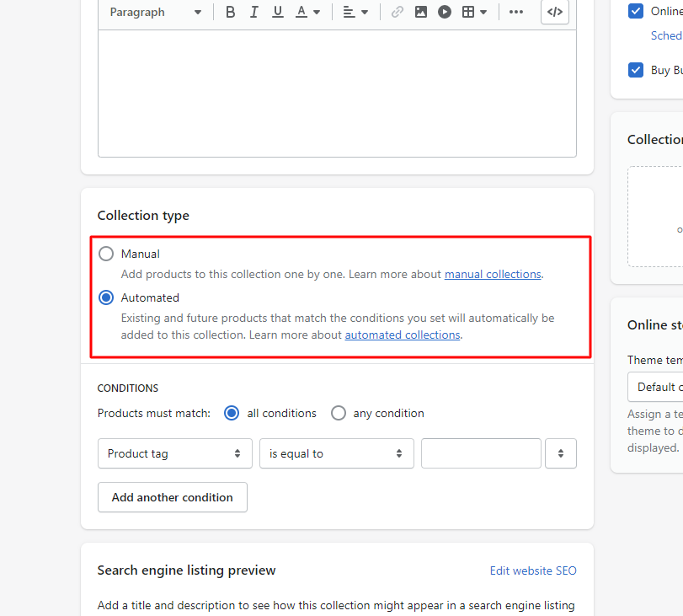Select the 'any condition' radio option
Image resolution: width=683 pixels, height=616 pixels.
[339, 413]
